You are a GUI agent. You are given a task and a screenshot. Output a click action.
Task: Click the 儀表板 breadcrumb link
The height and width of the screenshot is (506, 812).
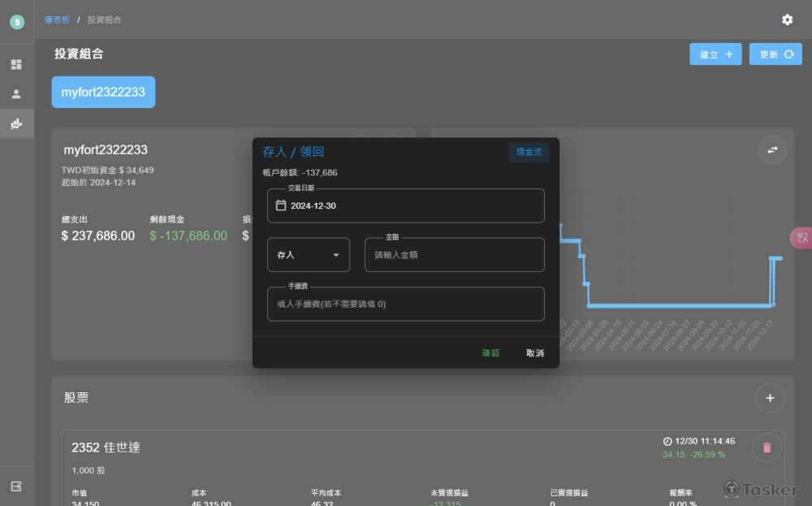point(57,19)
